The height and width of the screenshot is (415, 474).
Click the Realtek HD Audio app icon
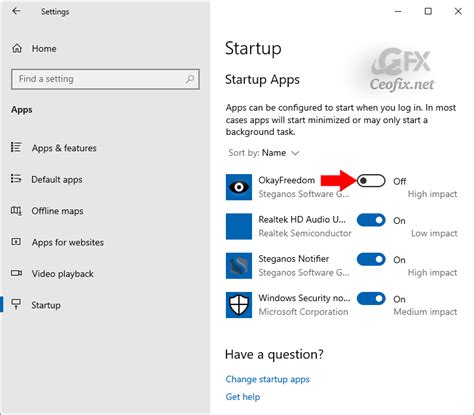[239, 226]
